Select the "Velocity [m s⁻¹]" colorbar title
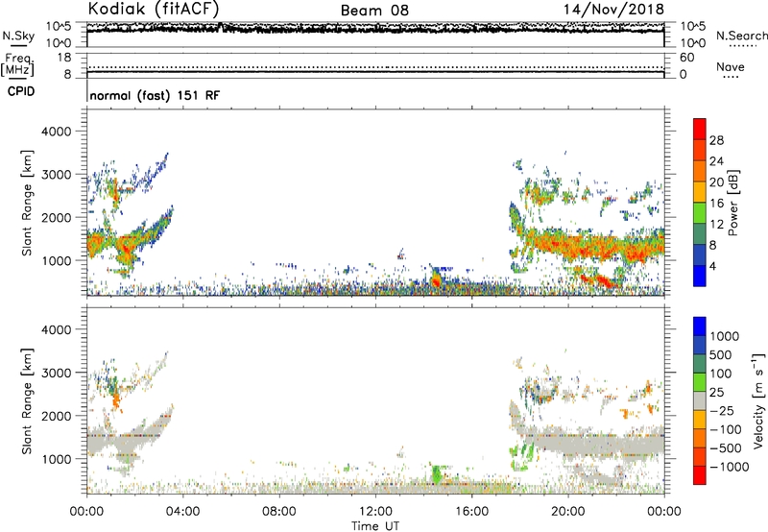 click(758, 400)
